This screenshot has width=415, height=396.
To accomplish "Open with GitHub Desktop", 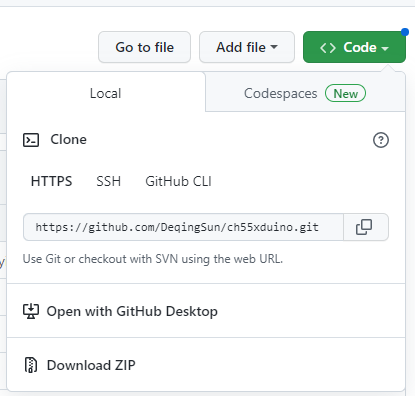I will [x=206, y=311].
